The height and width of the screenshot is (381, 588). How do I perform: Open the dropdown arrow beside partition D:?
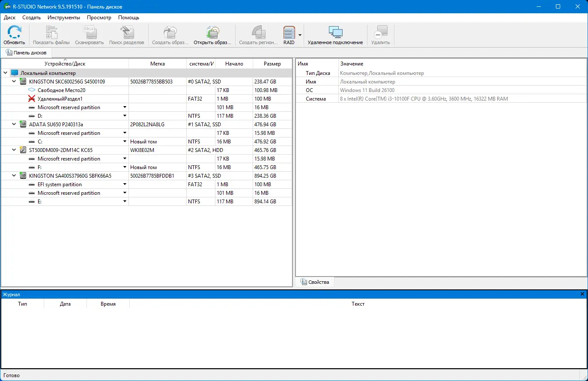(125, 116)
